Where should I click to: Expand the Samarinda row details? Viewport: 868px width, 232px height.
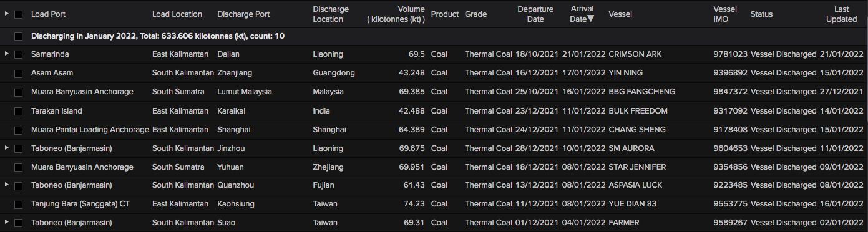pyautogui.click(x=6, y=54)
